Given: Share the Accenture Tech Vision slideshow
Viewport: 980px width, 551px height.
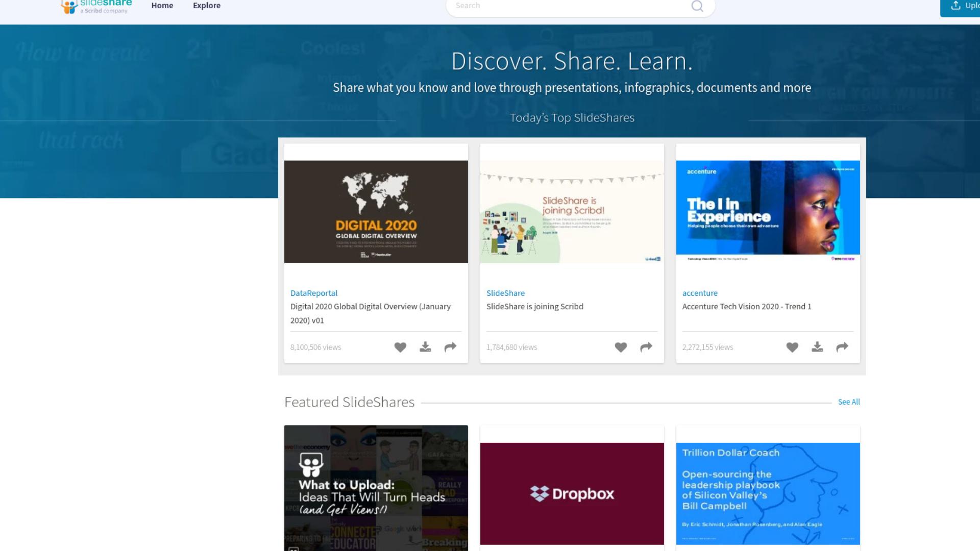Looking at the screenshot, I should click(x=842, y=347).
